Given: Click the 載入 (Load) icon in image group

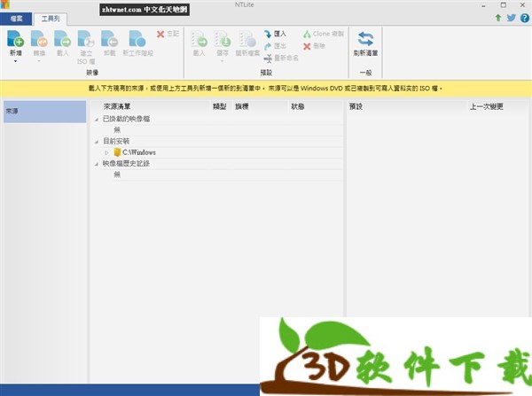Looking at the screenshot, I should pos(62,38).
